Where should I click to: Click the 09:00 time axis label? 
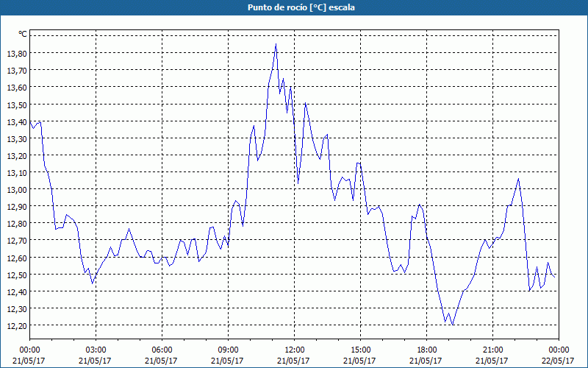pos(228,350)
